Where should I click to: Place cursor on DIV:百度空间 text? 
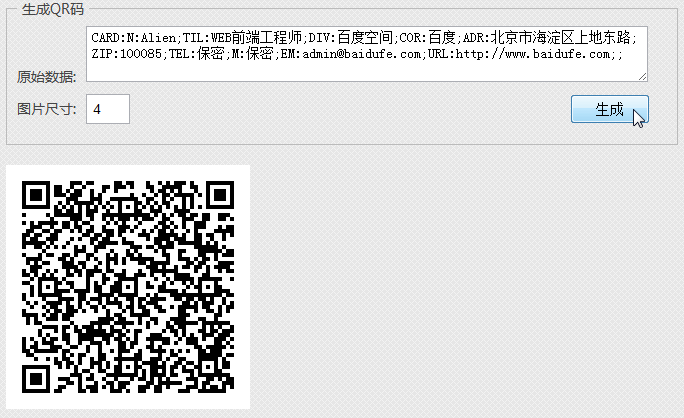(x=350, y=38)
